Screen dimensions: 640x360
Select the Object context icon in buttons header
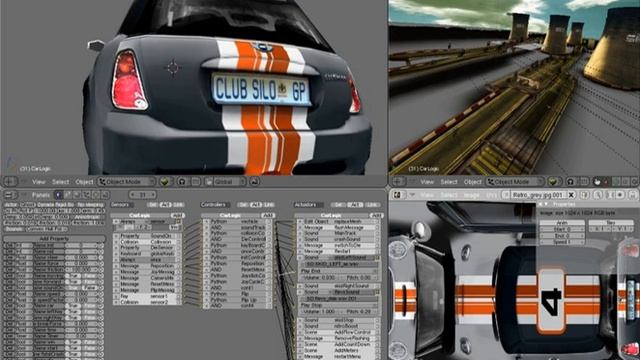86,195
